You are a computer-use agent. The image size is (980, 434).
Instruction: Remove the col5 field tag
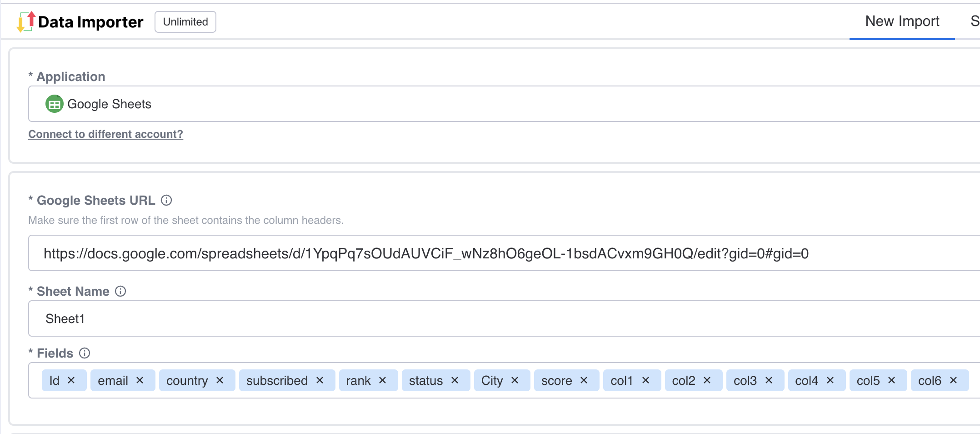[891, 380]
